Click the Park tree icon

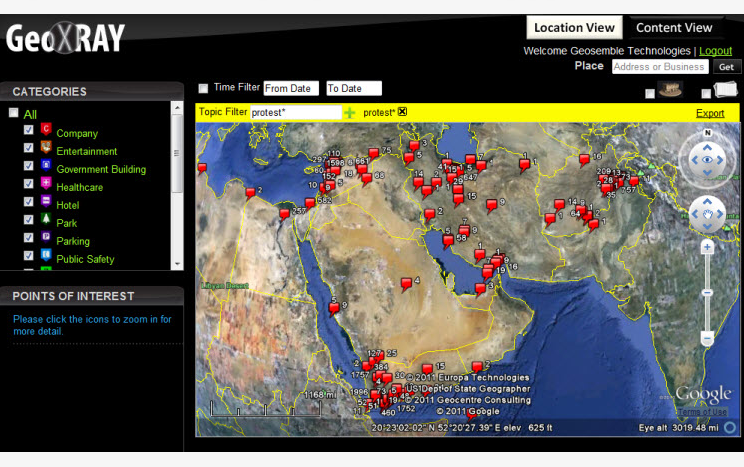[45, 222]
